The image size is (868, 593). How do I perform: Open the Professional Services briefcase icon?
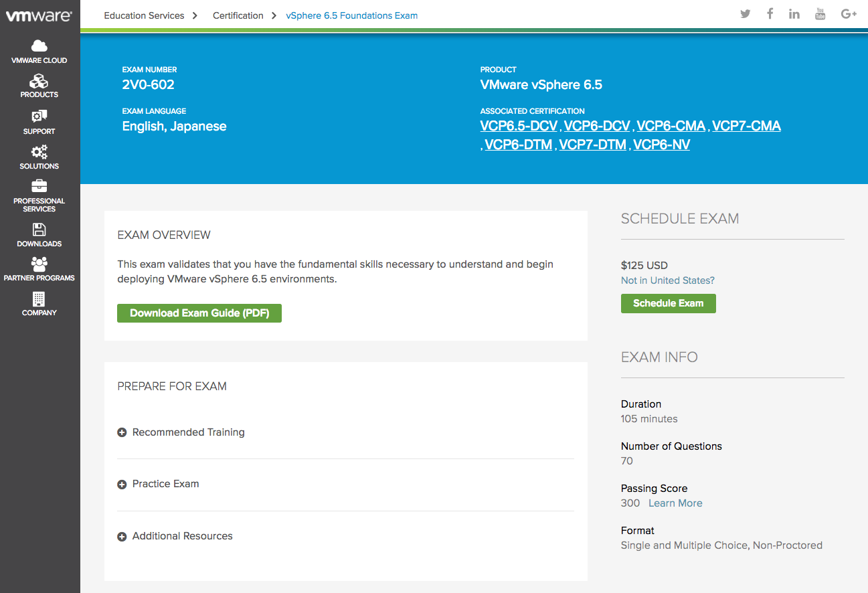click(x=39, y=187)
